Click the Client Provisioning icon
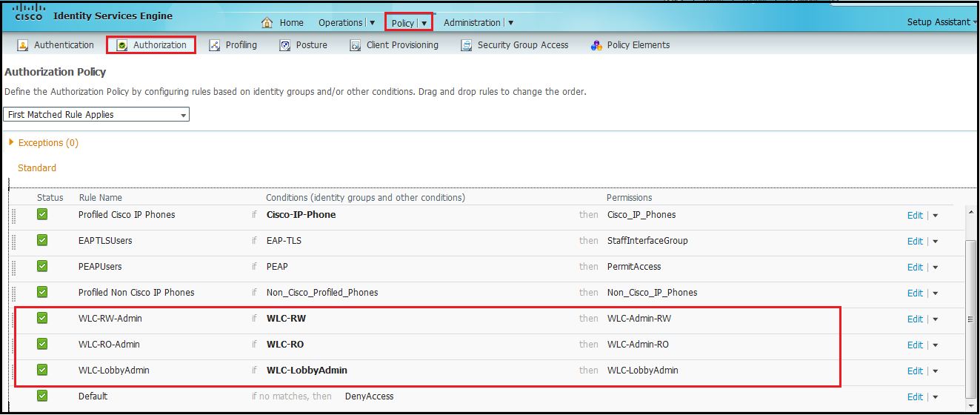Viewport: 980px width, 415px height. (355, 45)
